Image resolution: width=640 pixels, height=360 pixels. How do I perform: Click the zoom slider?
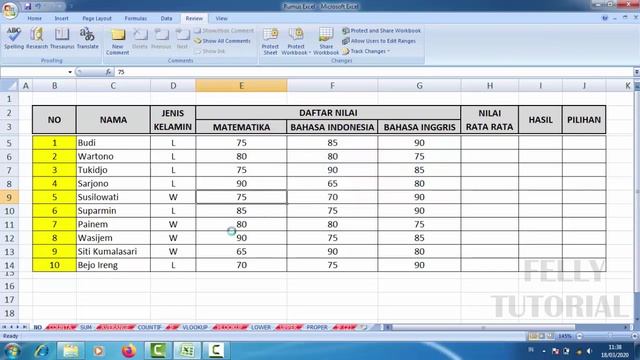point(610,336)
